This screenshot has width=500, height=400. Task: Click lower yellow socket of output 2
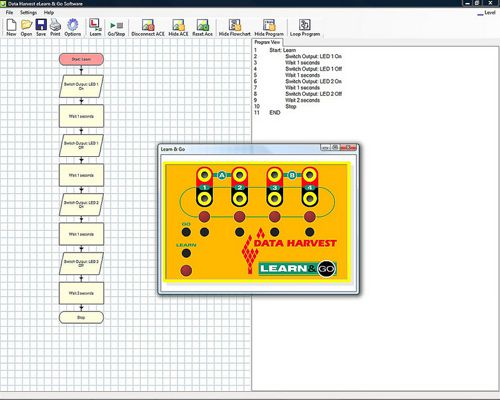239,199
